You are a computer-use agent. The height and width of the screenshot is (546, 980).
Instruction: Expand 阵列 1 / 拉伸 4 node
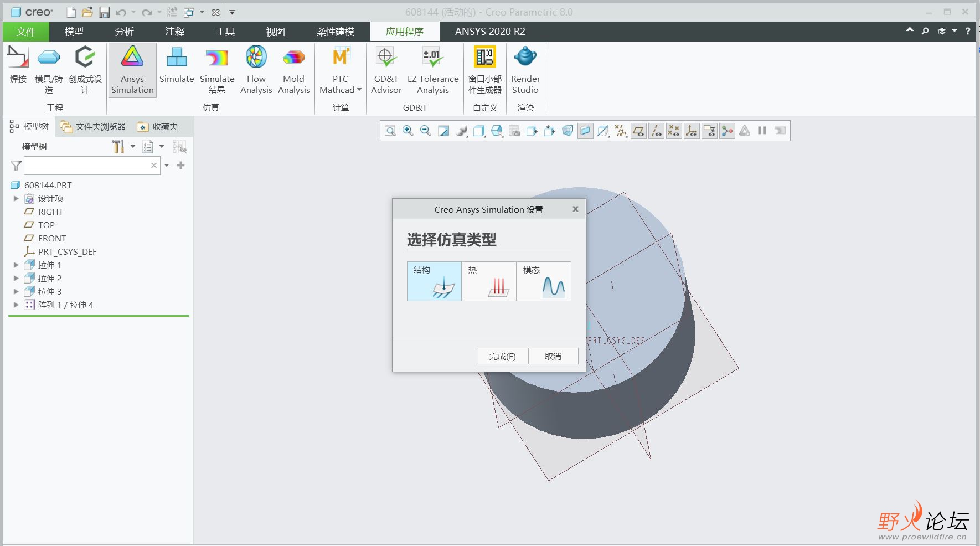coord(16,305)
